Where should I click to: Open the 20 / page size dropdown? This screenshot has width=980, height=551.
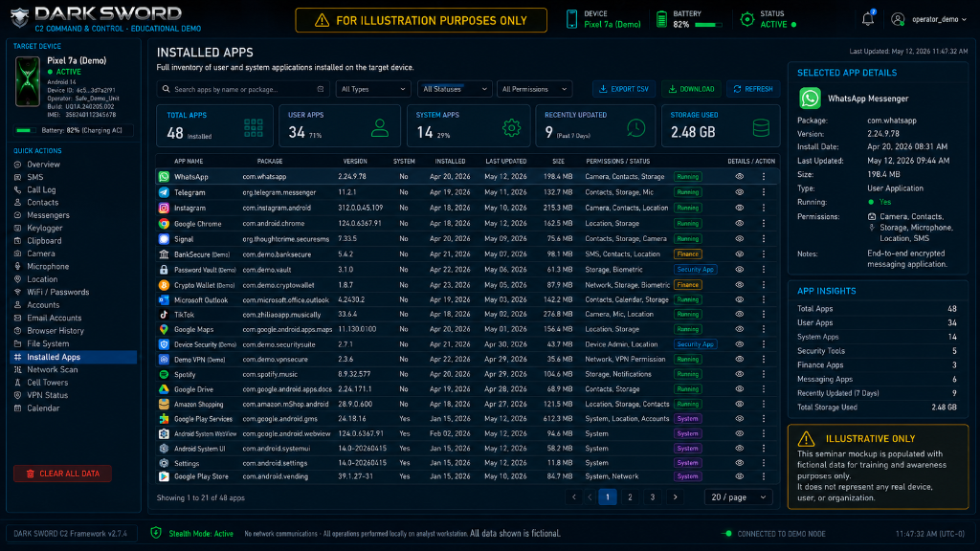(738, 497)
